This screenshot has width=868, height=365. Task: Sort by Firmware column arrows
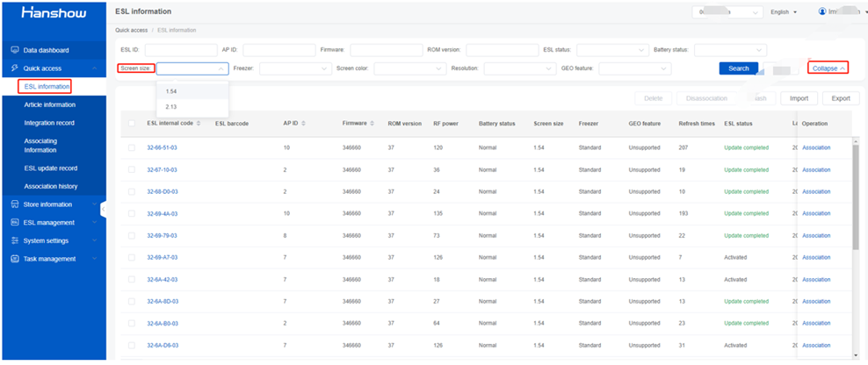pyautogui.click(x=372, y=124)
